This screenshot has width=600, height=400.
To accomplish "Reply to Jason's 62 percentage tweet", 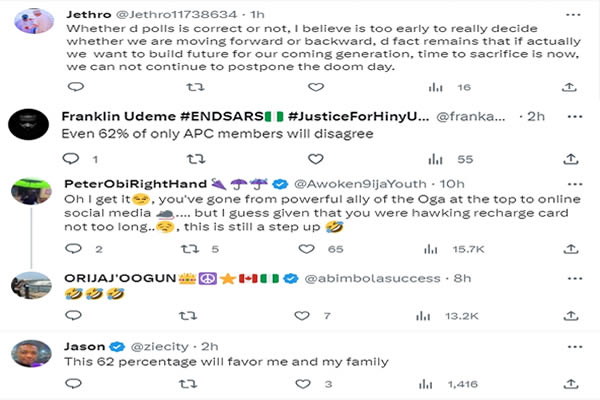I will (73, 383).
